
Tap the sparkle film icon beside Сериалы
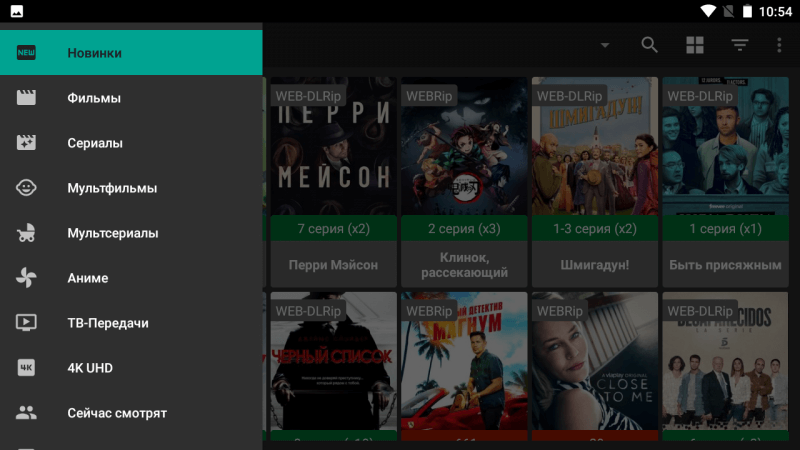point(26,142)
